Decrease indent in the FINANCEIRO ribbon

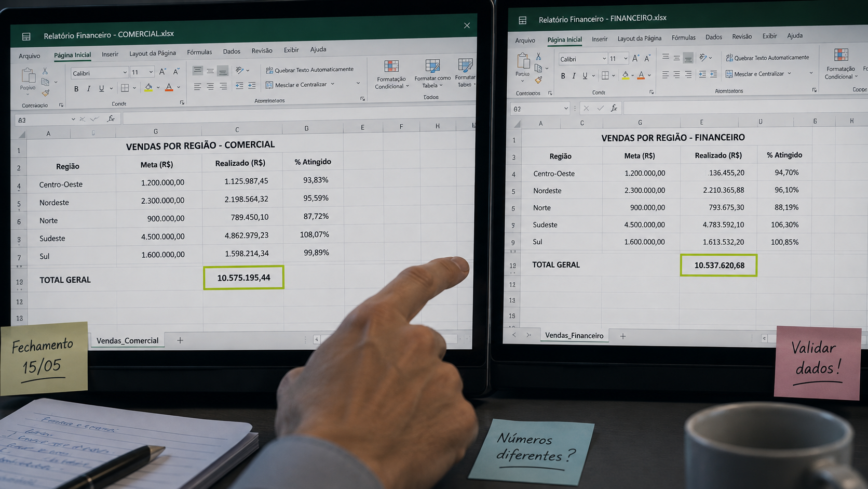702,74
